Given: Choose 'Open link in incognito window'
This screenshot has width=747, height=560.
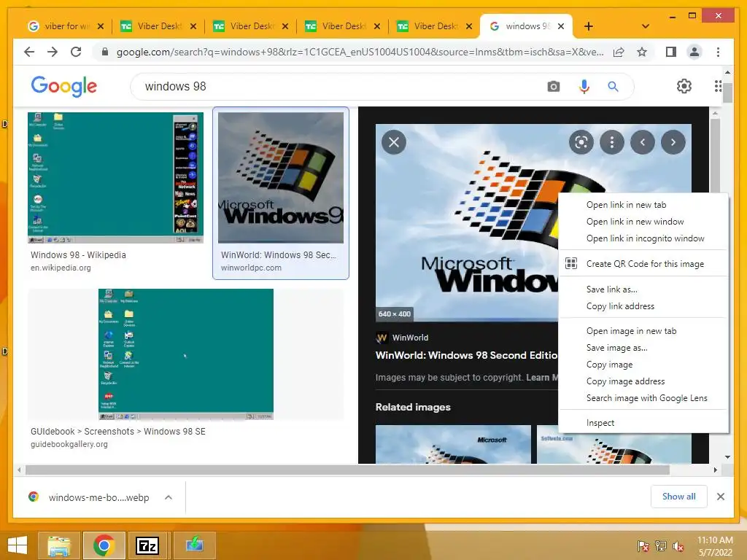Looking at the screenshot, I should (643, 238).
